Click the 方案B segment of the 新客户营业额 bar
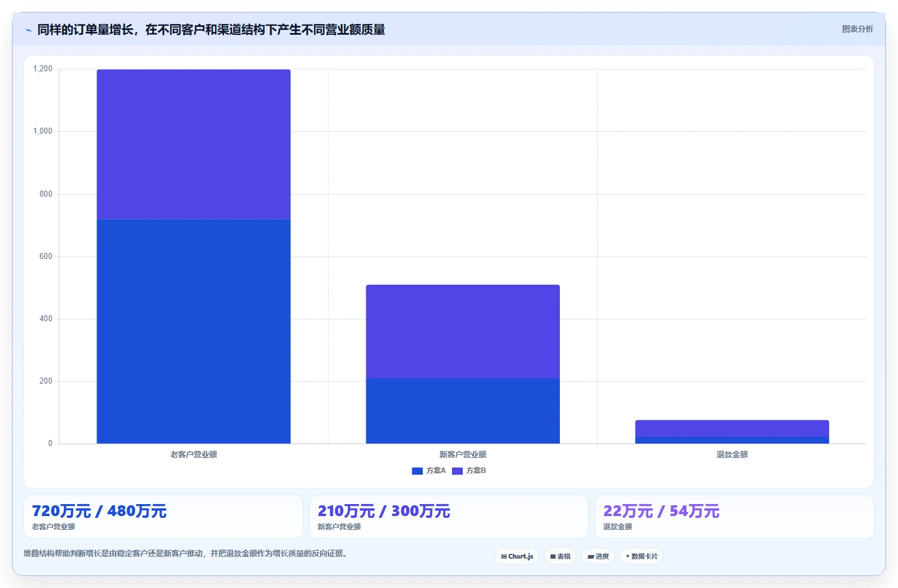Viewport: 898px width, 588px height. pyautogui.click(x=463, y=331)
